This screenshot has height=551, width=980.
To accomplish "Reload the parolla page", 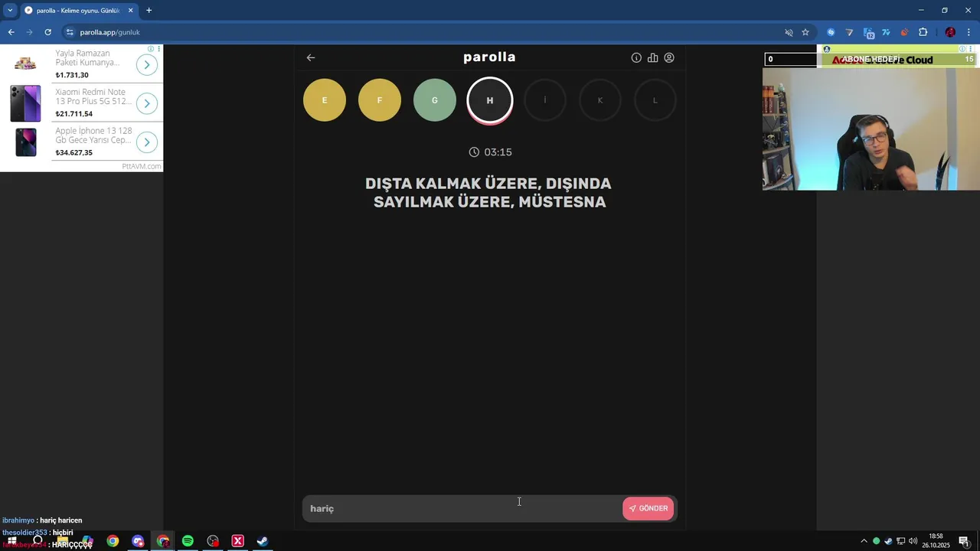I will [47, 32].
